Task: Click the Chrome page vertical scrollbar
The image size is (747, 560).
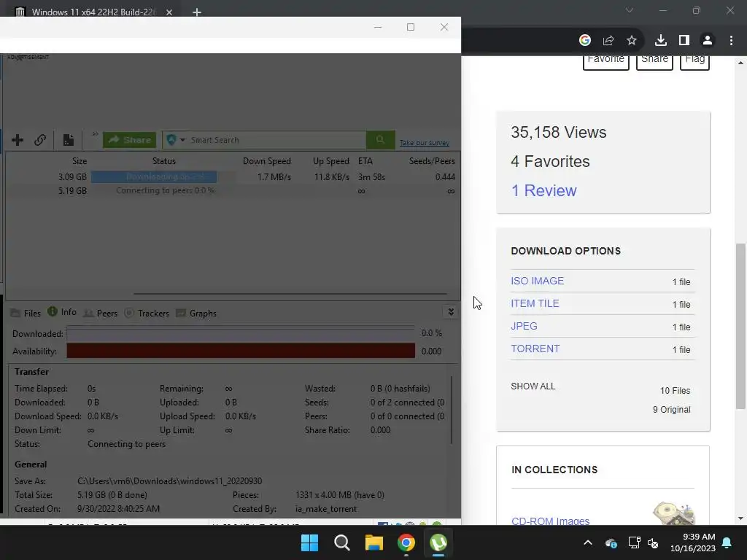Action: click(x=740, y=326)
